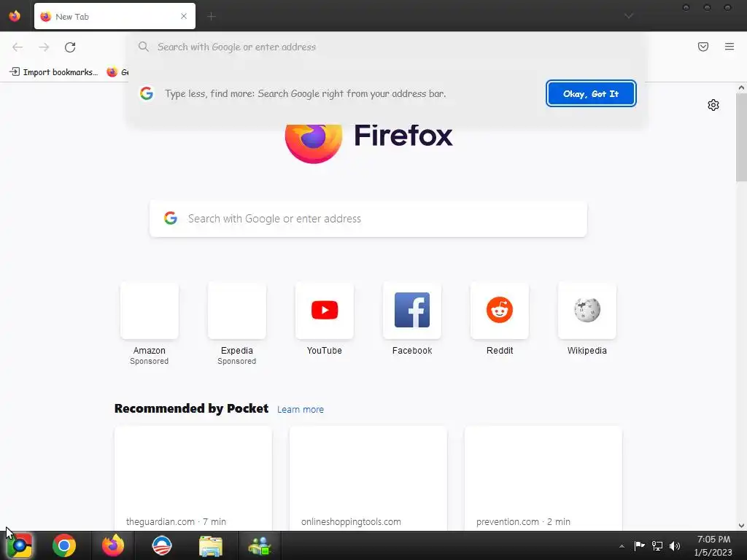Screen dimensions: 747x560
Task: Click the Recommended by Pocket heading
Action: click(x=192, y=408)
